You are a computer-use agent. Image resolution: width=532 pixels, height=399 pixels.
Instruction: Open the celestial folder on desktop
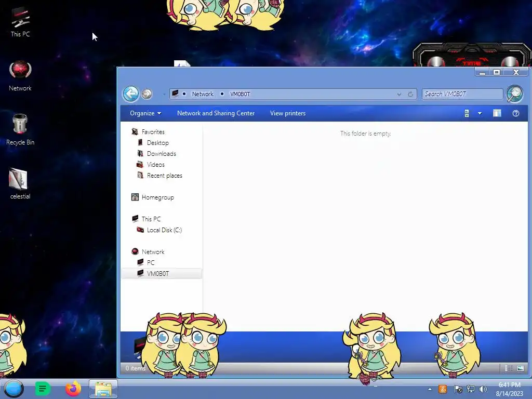tap(20, 183)
